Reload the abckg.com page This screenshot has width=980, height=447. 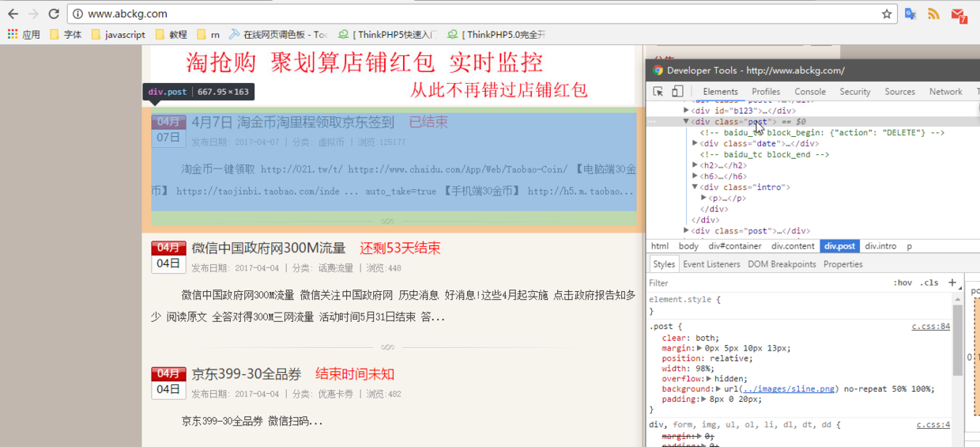pos(54,13)
